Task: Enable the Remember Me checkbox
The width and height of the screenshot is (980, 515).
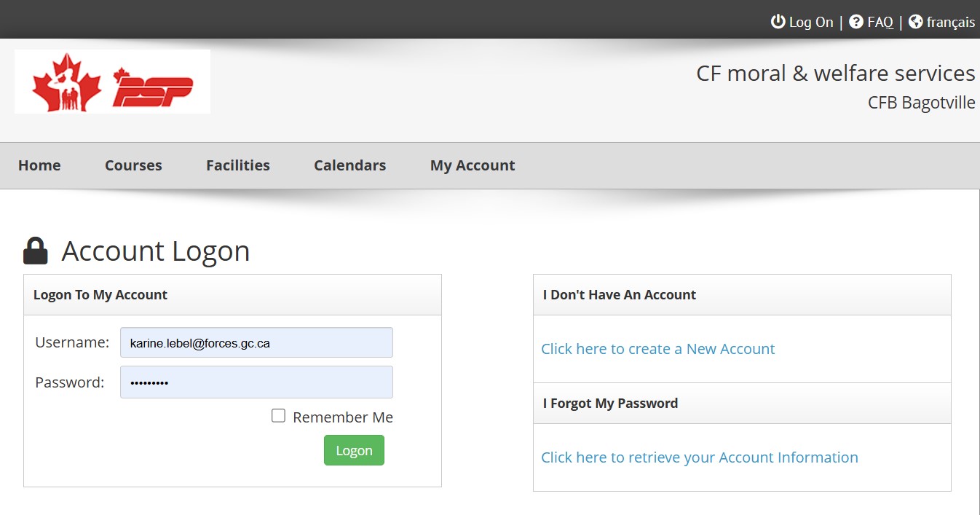Action: point(278,416)
